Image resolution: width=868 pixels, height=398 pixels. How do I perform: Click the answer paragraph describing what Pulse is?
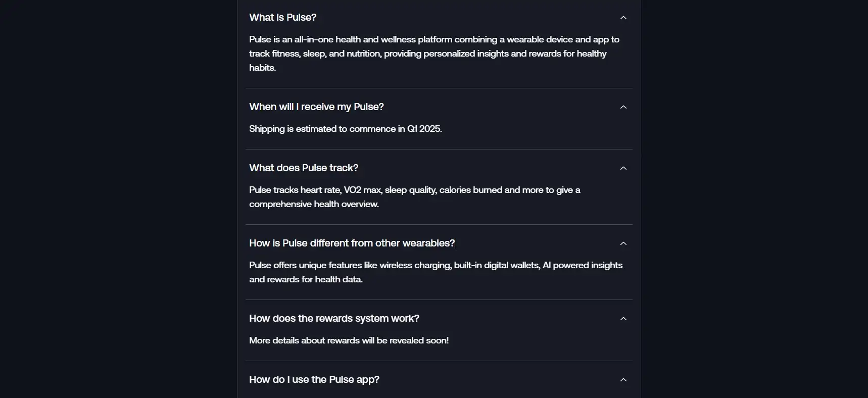[435, 54]
